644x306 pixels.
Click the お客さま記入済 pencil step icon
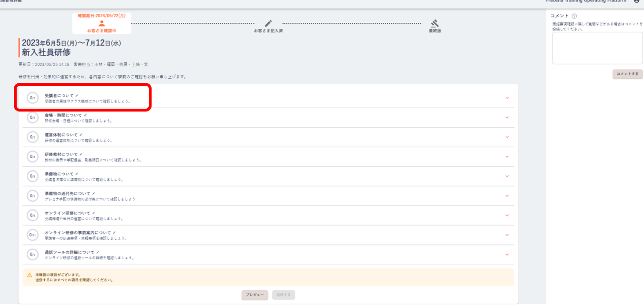tap(268, 23)
